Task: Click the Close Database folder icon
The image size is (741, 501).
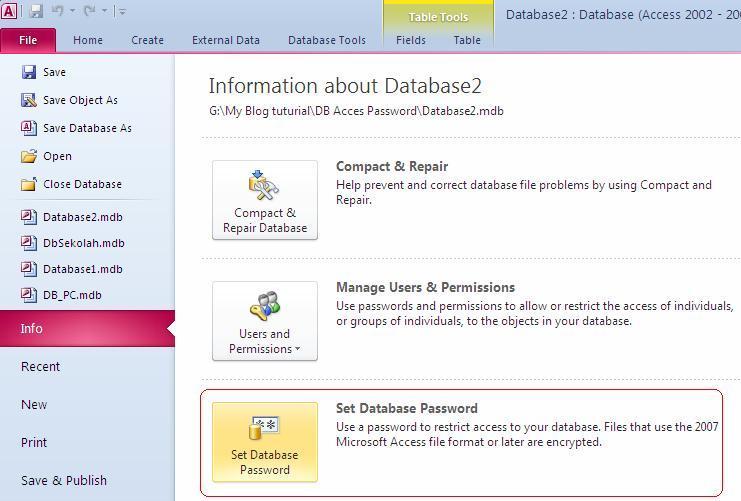Action: pyautogui.click(x=29, y=184)
